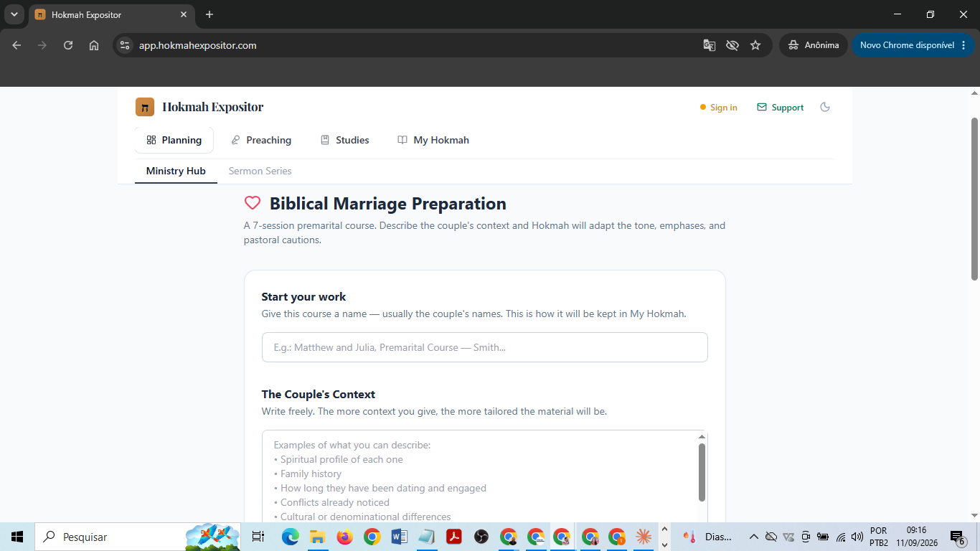Screen dimensions: 980x551
Task: Open site information icon in address bar
Action: point(125,45)
